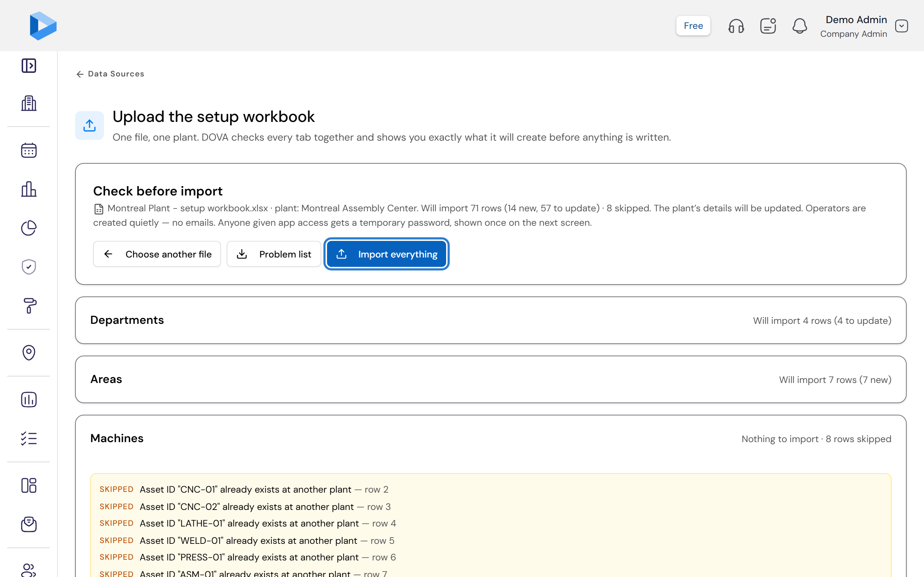
Task: Open the bar chart analytics icon
Action: pyautogui.click(x=29, y=189)
